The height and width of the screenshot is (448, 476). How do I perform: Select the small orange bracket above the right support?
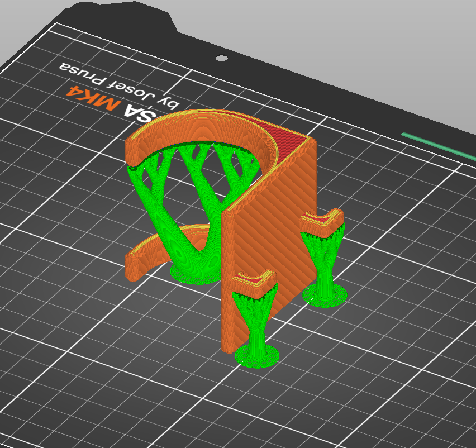(322, 222)
